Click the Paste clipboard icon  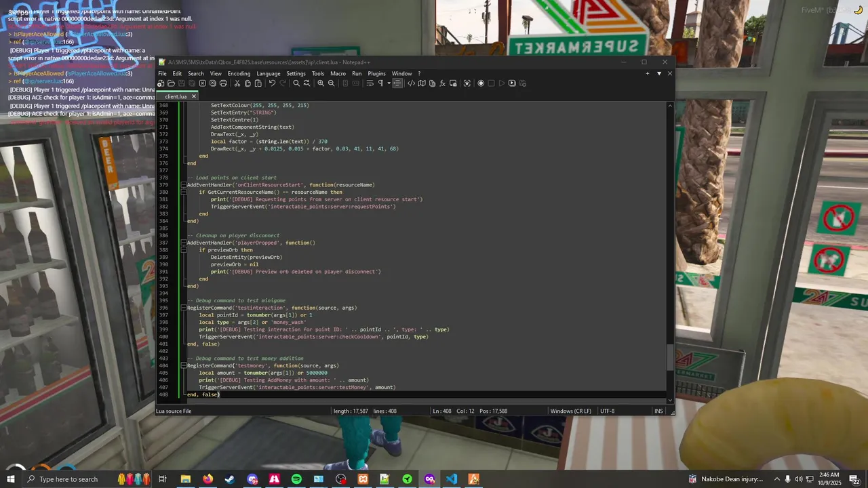(258, 83)
